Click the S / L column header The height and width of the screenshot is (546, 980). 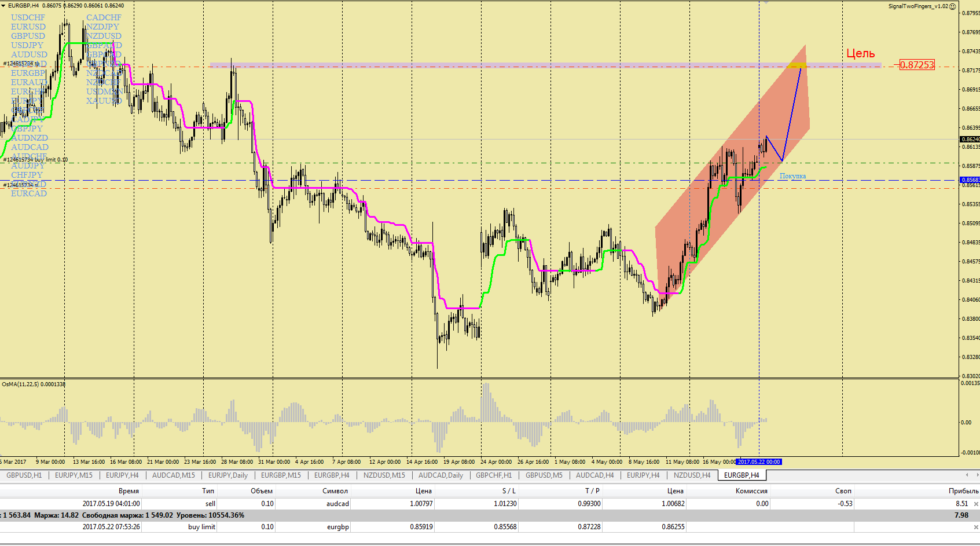point(509,491)
